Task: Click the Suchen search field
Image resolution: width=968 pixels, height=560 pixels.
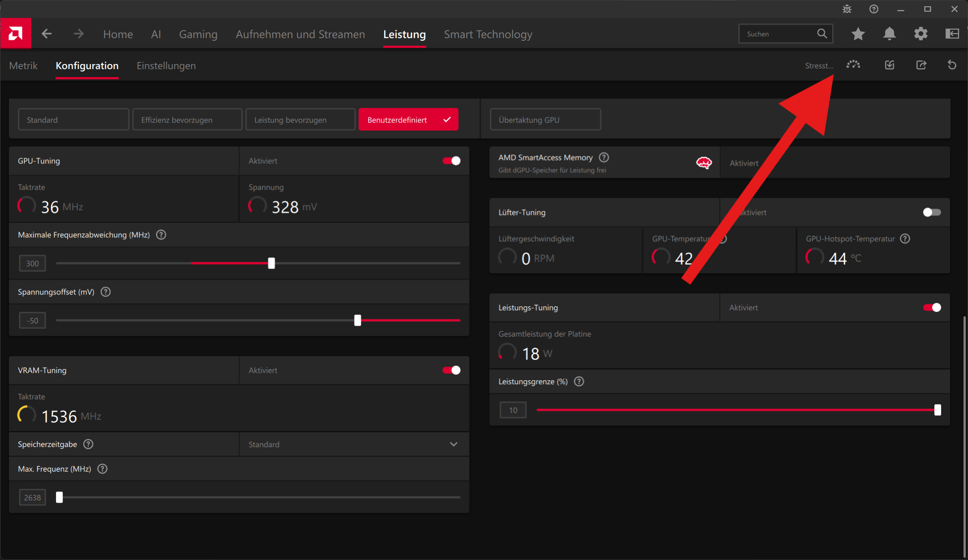Action: pos(786,34)
